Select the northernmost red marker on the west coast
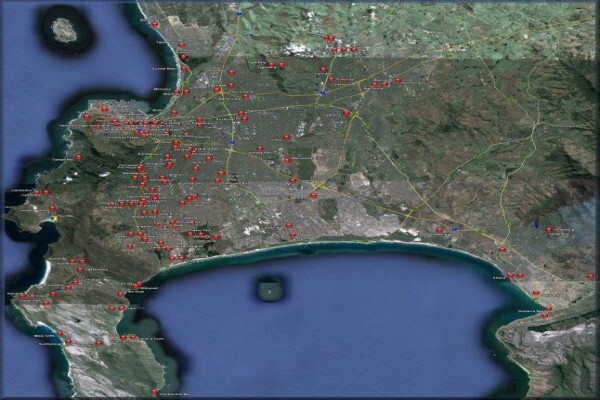 point(155,24)
